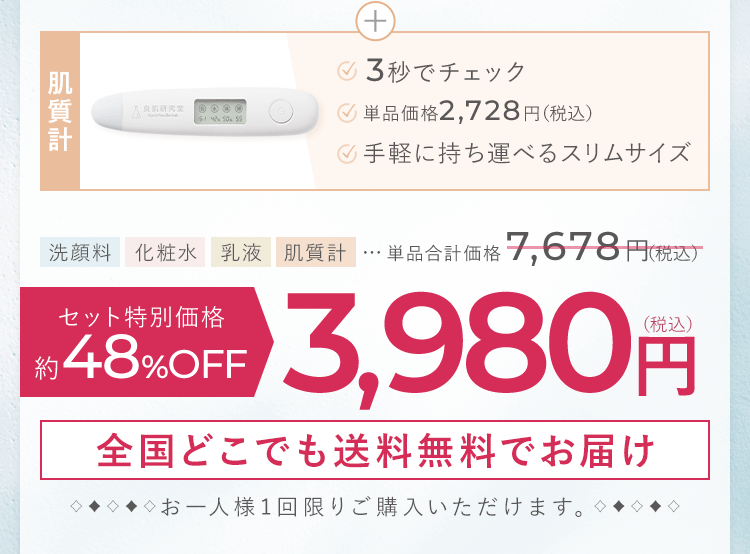750x554 pixels.
Task: Click the plus circle icon at top
Action: coord(375,19)
